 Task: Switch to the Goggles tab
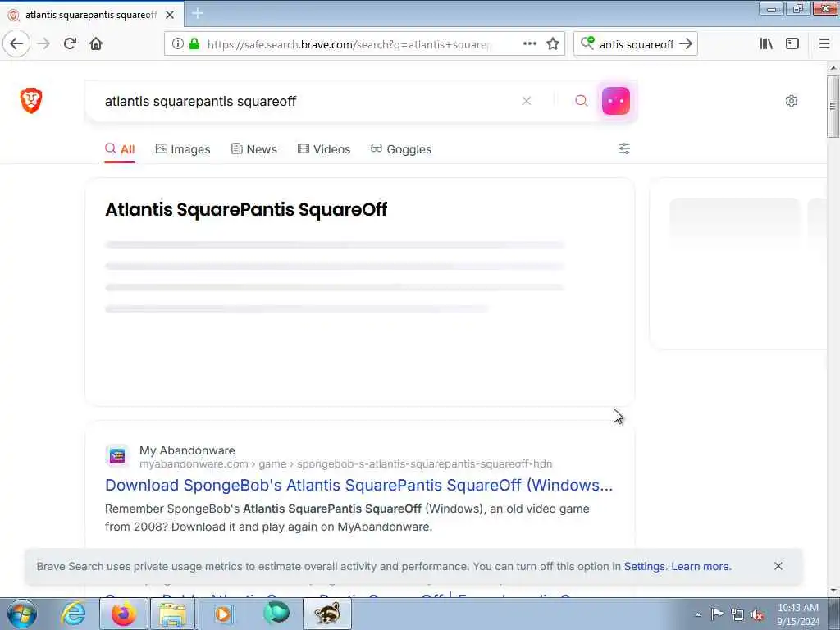point(400,149)
